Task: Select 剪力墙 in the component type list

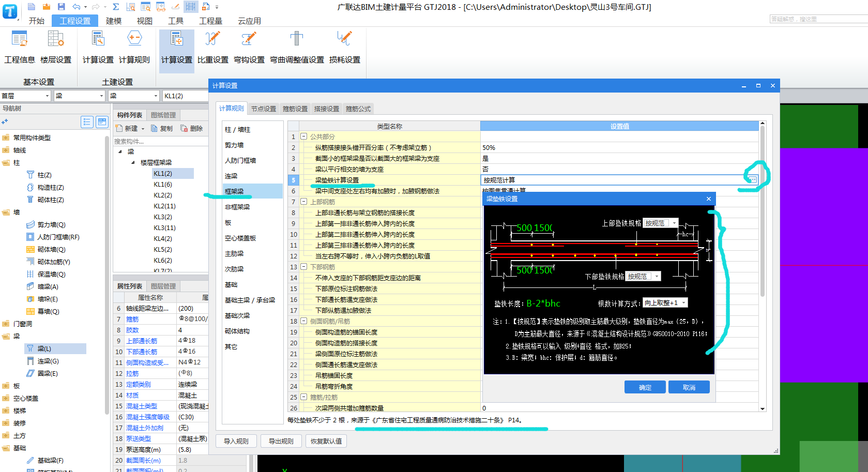Action: pyautogui.click(x=234, y=145)
